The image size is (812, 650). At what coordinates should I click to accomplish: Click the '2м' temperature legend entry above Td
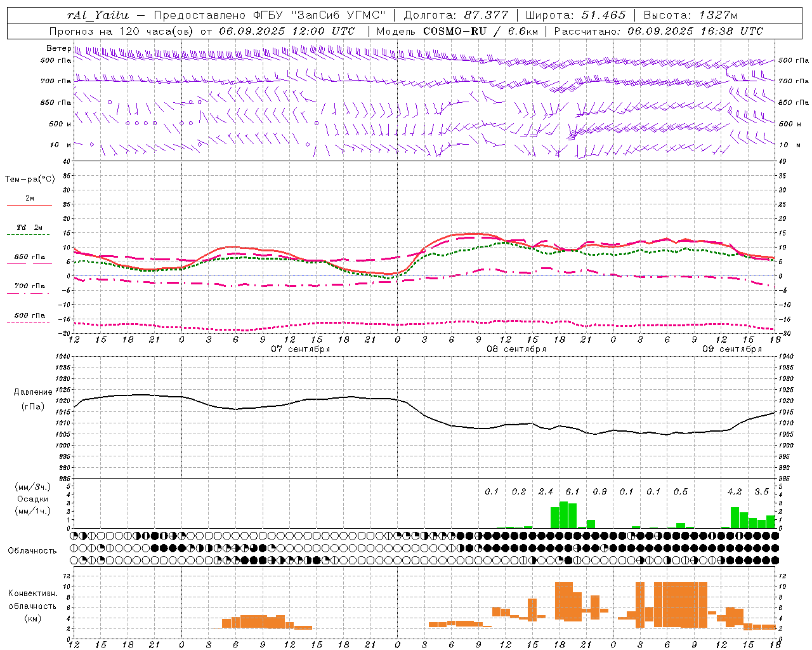pyautogui.click(x=30, y=198)
